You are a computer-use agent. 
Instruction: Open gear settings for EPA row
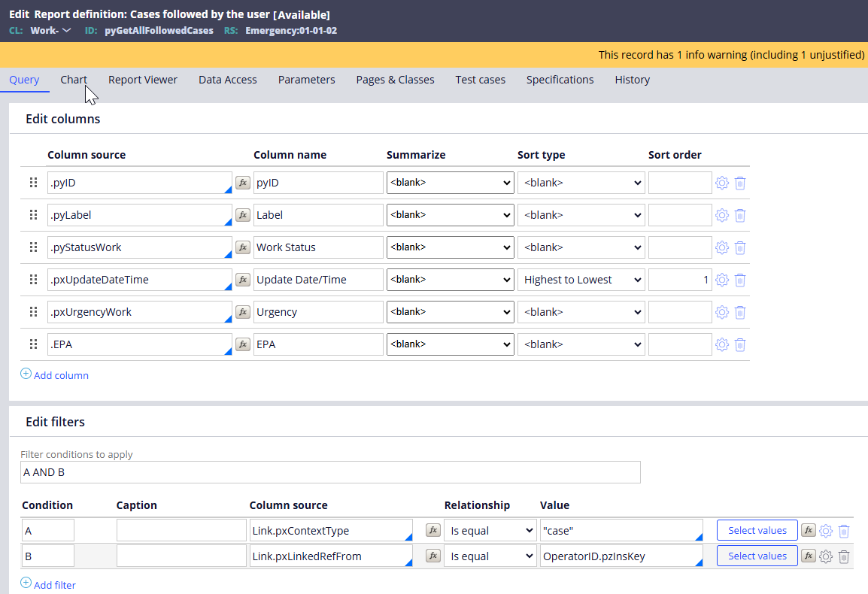click(x=722, y=344)
